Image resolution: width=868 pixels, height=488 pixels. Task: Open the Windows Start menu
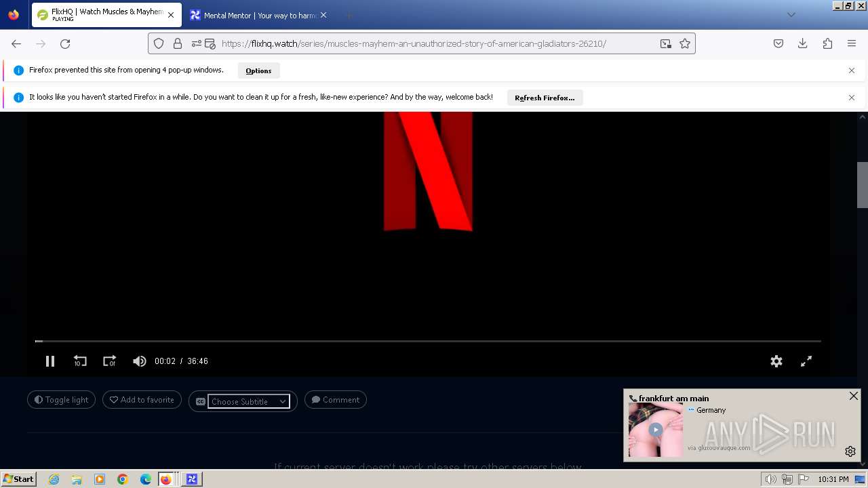pos(19,479)
